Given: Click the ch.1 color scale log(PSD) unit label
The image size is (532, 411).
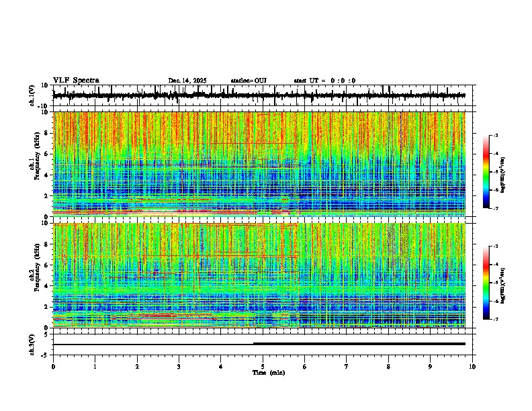Looking at the screenshot, I should [x=503, y=175].
